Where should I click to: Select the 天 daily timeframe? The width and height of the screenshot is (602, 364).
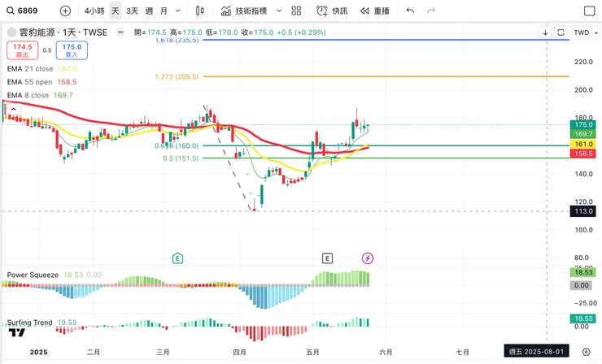click(116, 11)
